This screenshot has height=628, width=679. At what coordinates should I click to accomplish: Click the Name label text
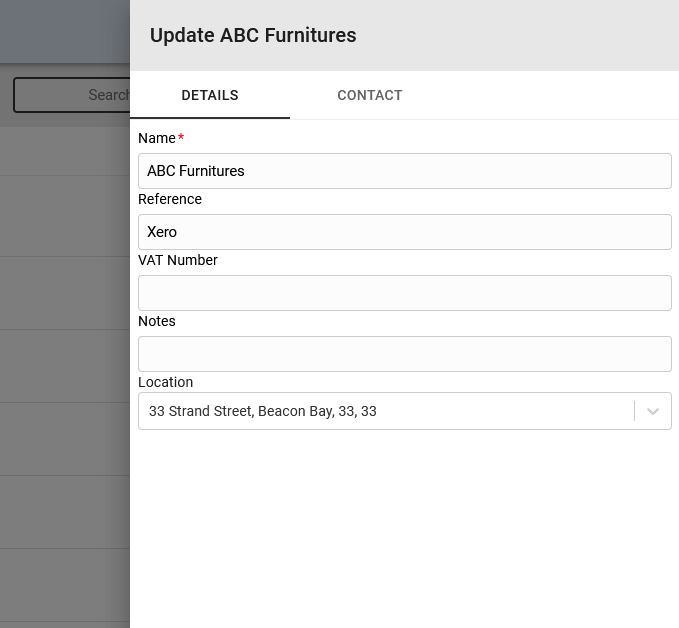(157, 138)
